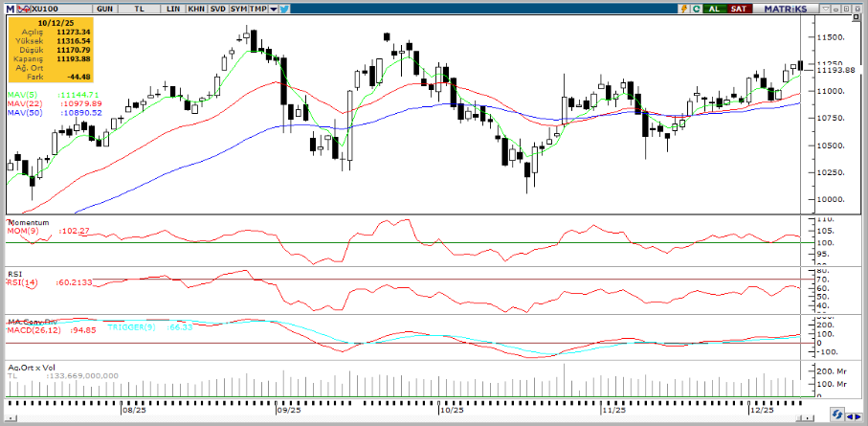Select the SYM toolbar item
The width and height of the screenshot is (868, 426).
[x=239, y=8]
